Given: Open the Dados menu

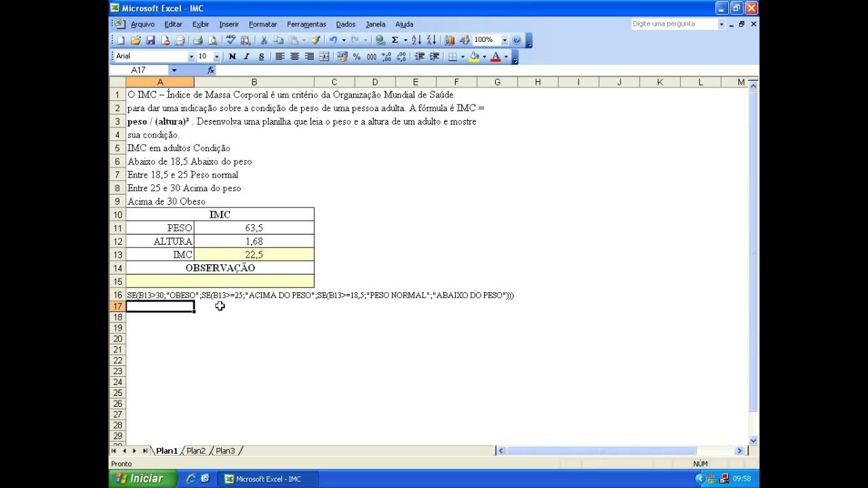Looking at the screenshot, I should click(345, 24).
